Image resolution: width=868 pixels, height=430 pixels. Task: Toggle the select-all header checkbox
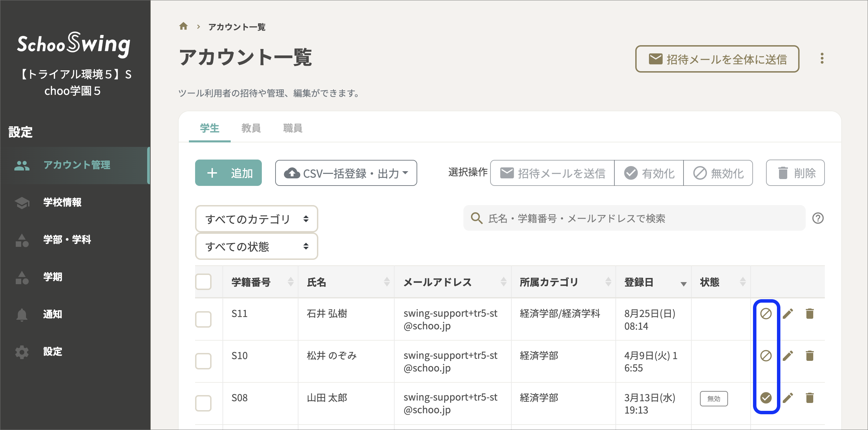203,282
